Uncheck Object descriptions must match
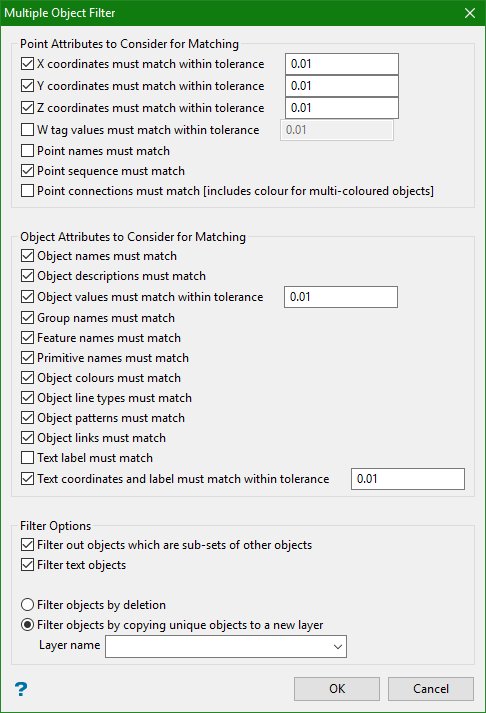This screenshot has width=486, height=713. [27, 276]
